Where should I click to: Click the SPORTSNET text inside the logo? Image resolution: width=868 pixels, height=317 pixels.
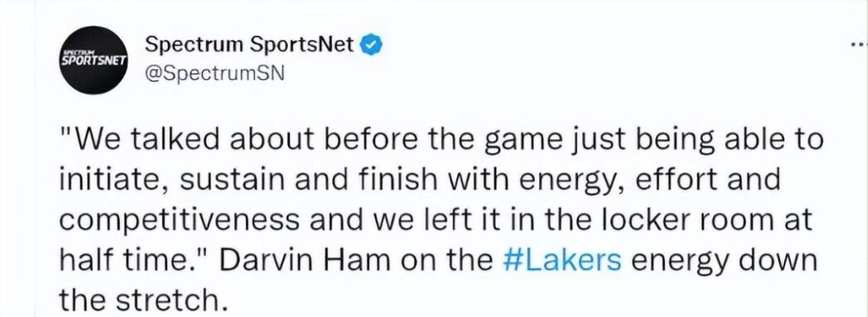point(95,59)
